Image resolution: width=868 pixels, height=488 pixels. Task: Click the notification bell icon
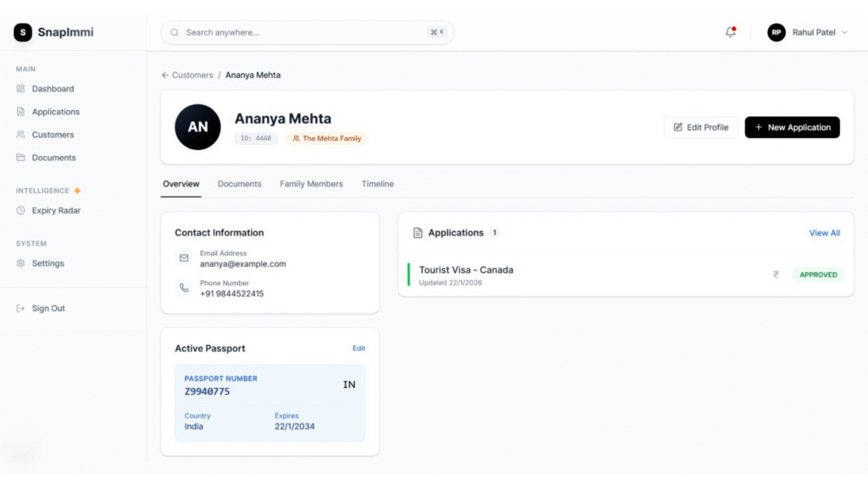(x=730, y=32)
